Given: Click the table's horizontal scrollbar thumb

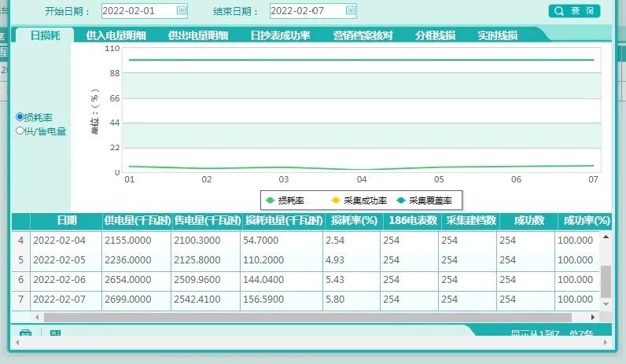Looking at the screenshot, I should click(307, 318).
